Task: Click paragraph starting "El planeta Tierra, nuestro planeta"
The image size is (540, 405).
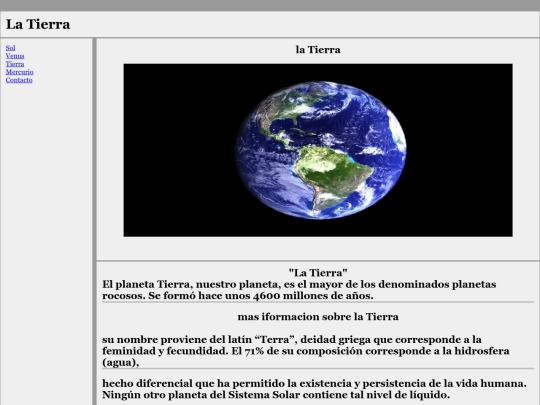Action: pyautogui.click(x=299, y=290)
